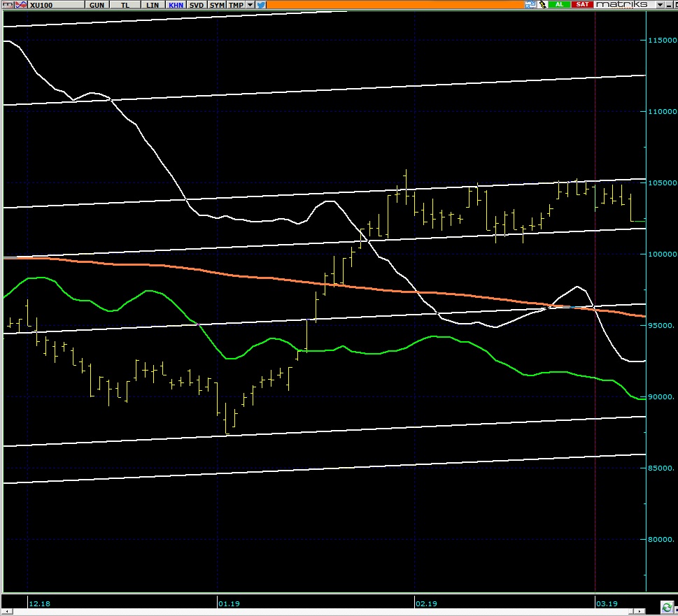This screenshot has height=616, width=678.
Task: Click the XU100 symbol field
Action: pos(56,5)
